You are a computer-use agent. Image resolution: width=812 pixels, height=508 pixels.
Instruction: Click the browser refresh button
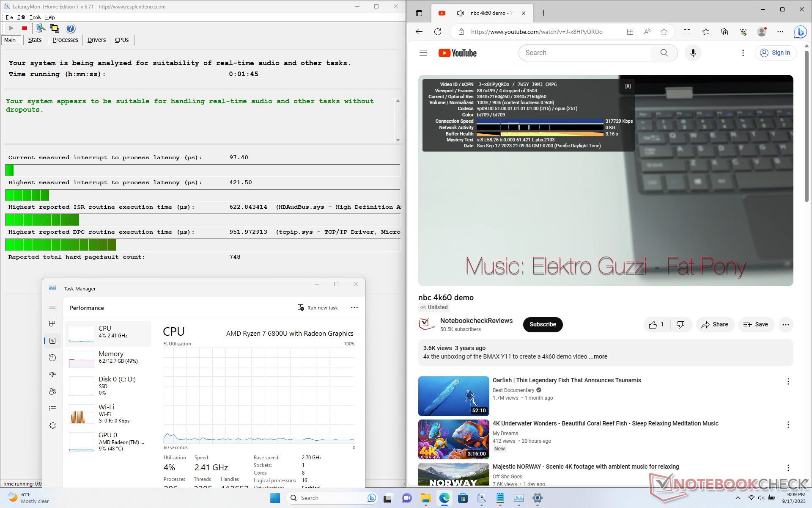click(438, 32)
